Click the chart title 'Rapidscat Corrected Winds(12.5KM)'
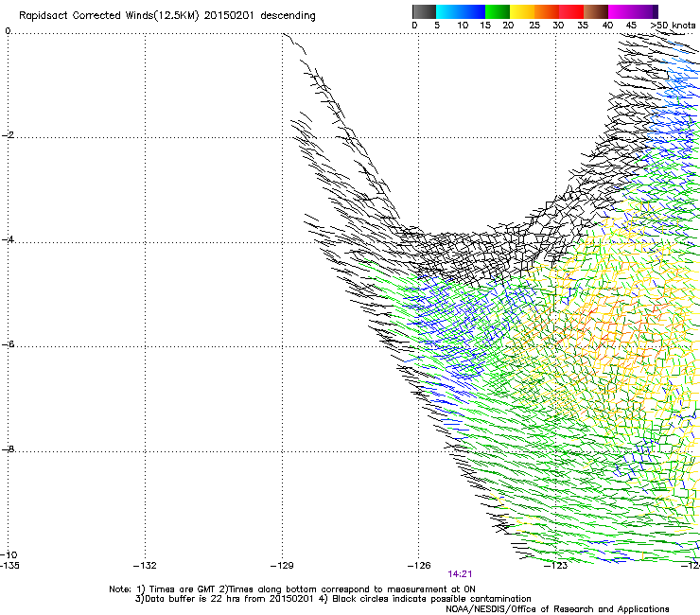 coord(109,16)
